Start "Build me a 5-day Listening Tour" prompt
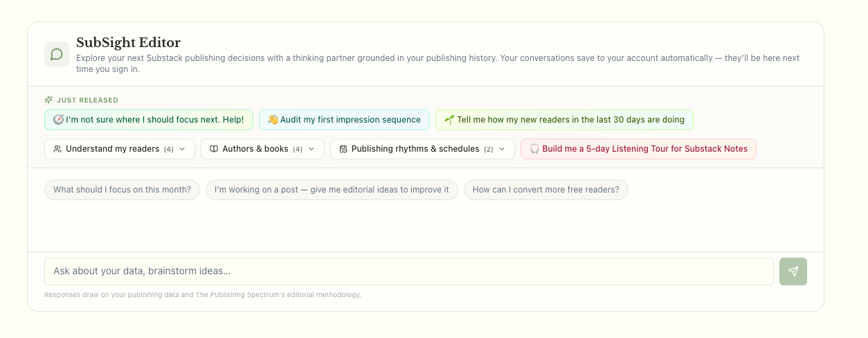The height and width of the screenshot is (338, 868). (638, 149)
